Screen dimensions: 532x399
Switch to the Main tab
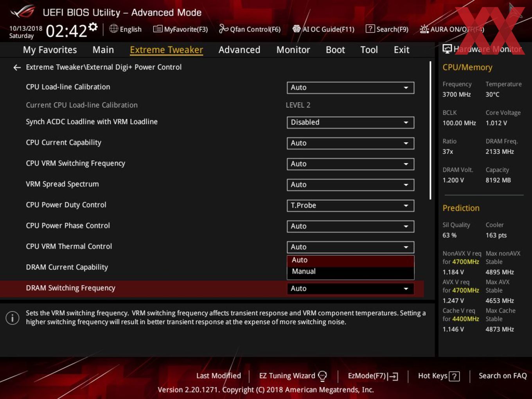click(x=103, y=50)
